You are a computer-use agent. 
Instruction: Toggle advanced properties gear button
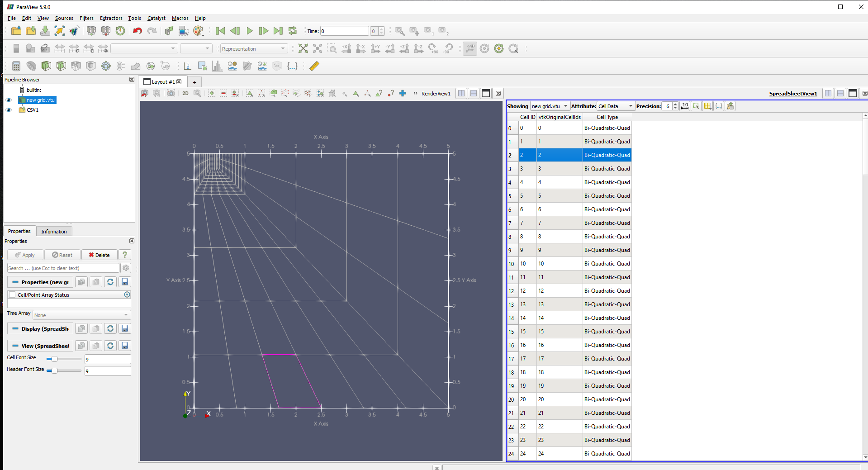pyautogui.click(x=126, y=268)
